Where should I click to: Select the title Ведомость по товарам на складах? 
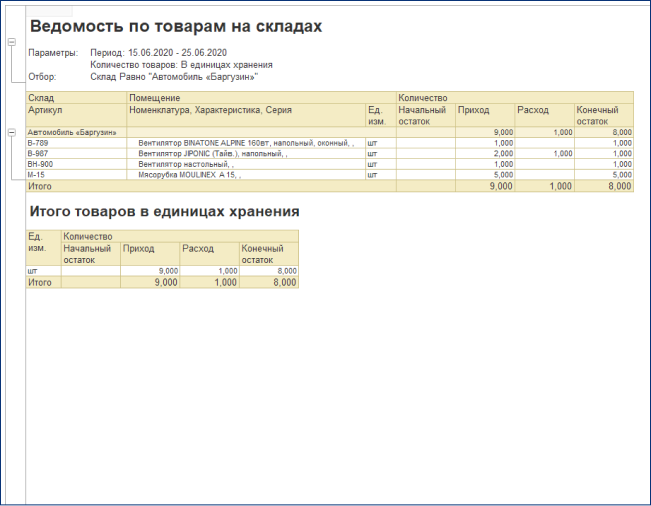[176, 26]
